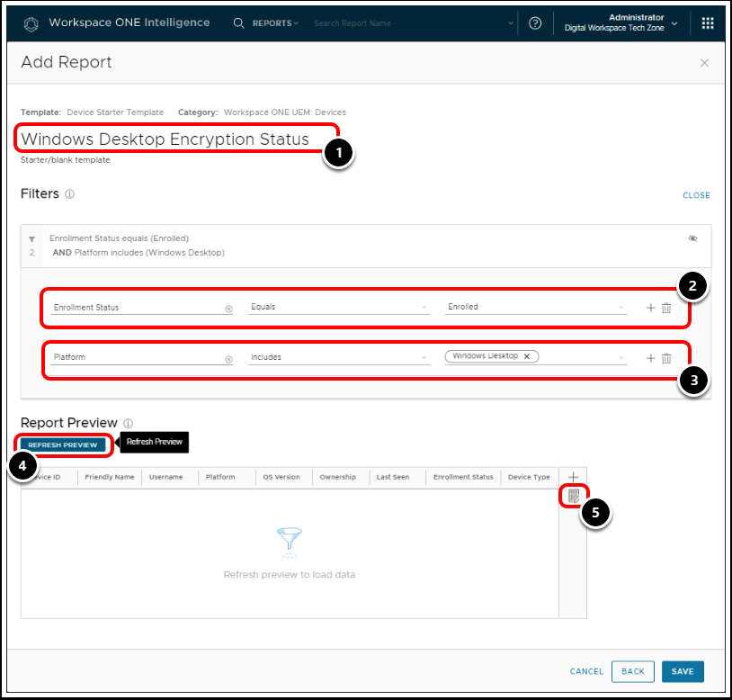The image size is (732, 700).
Task: Add a column with the plus icon
Action: coord(573,477)
